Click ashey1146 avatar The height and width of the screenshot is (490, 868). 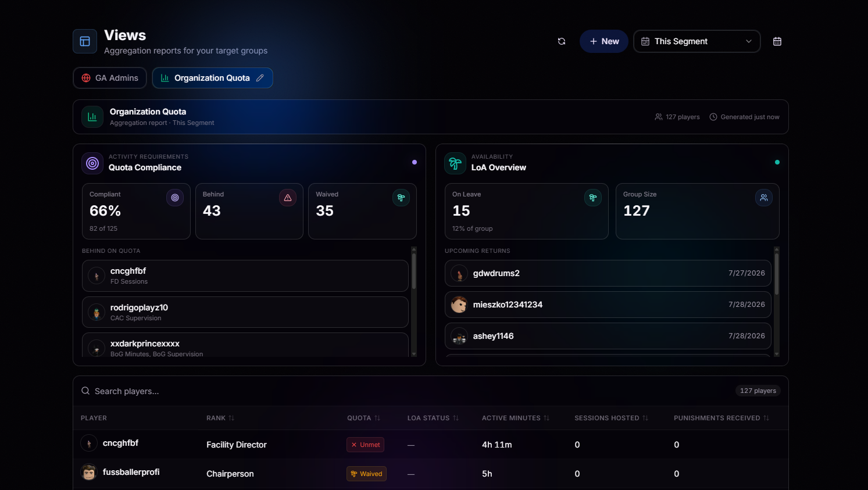(459, 336)
